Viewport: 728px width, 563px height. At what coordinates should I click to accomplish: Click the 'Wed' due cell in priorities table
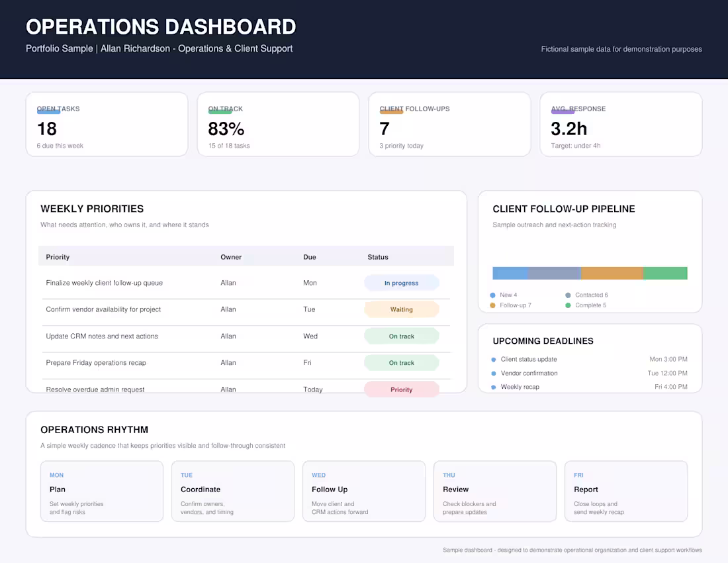pyautogui.click(x=310, y=336)
